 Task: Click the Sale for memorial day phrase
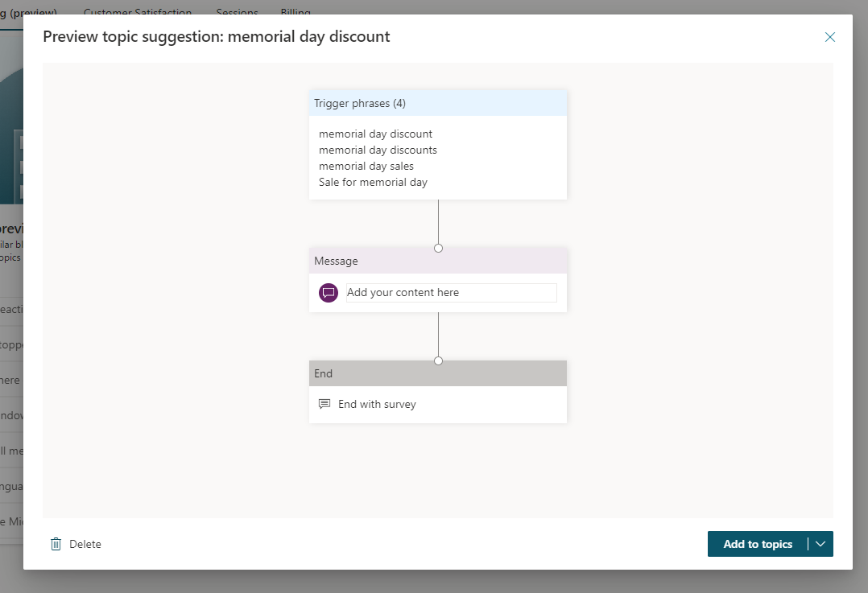373,182
